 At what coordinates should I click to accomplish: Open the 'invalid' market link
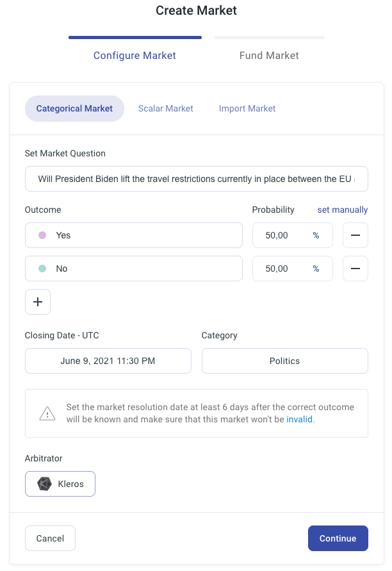(300, 420)
